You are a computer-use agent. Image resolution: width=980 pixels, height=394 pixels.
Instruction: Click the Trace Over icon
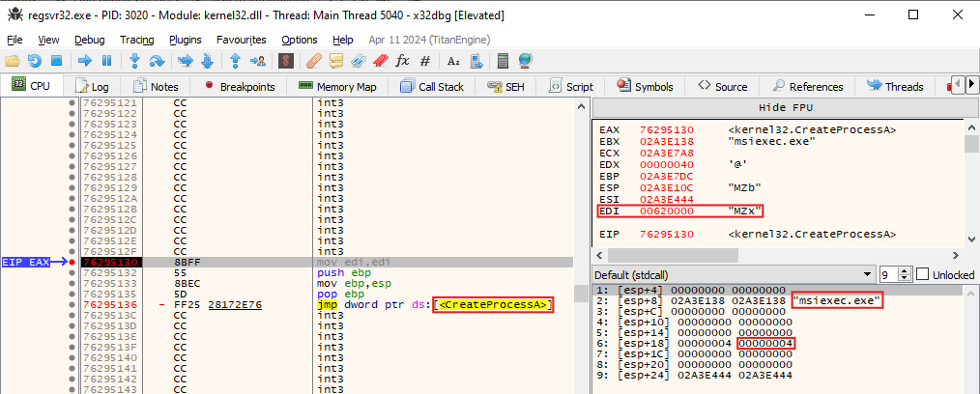tap(207, 61)
